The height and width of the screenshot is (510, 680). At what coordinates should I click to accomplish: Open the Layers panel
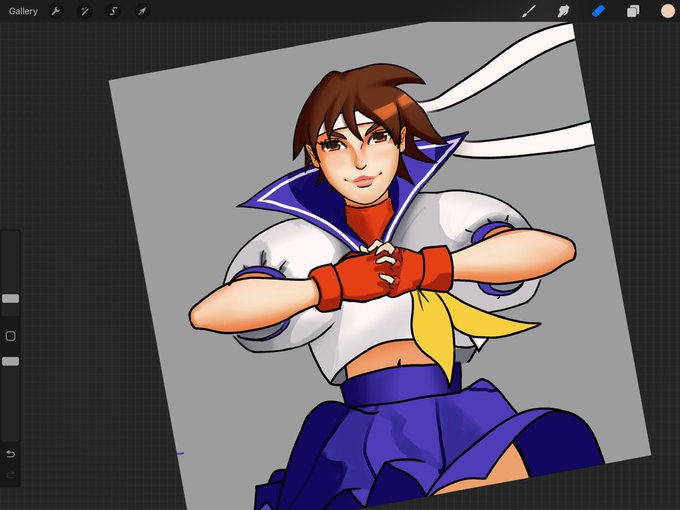coord(633,11)
